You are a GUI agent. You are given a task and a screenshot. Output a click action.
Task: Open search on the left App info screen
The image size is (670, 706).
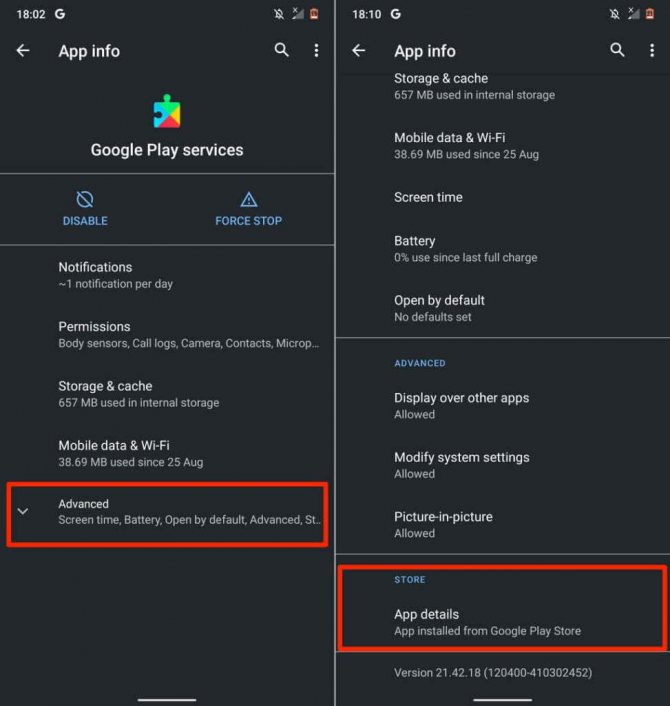point(281,50)
